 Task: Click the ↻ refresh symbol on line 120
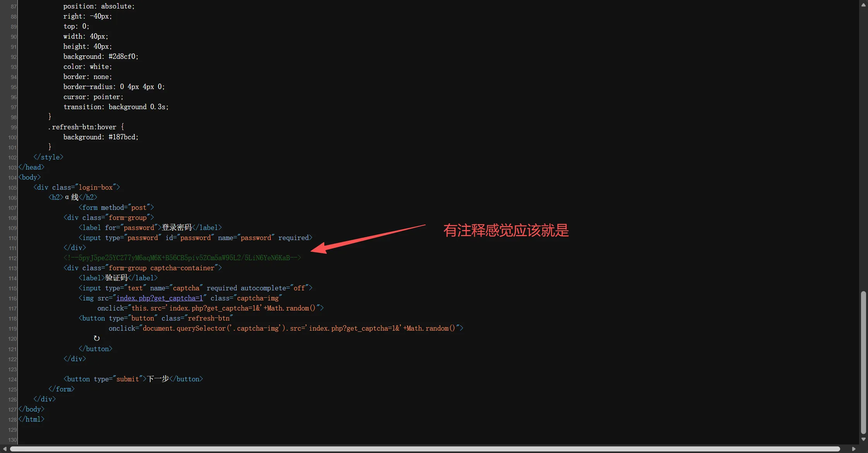[97, 338]
